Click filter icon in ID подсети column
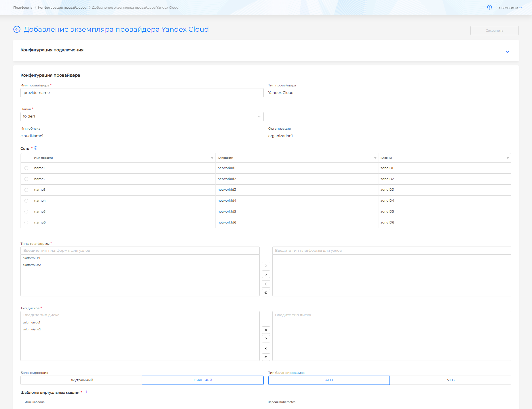Screen dimensions: 532x409 (x=375, y=158)
